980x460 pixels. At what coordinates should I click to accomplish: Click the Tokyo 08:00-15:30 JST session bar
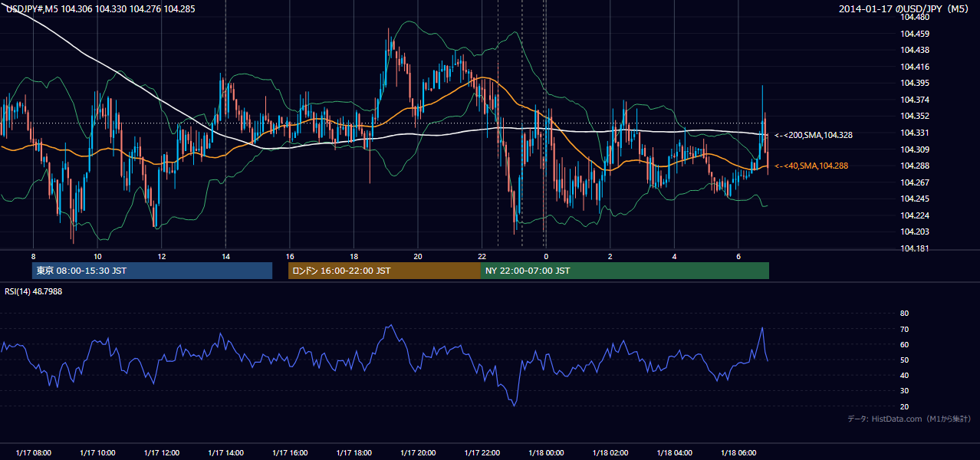(x=153, y=271)
